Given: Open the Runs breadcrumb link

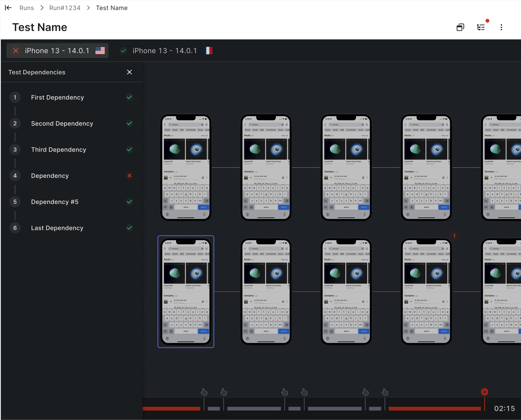Looking at the screenshot, I should click(27, 8).
